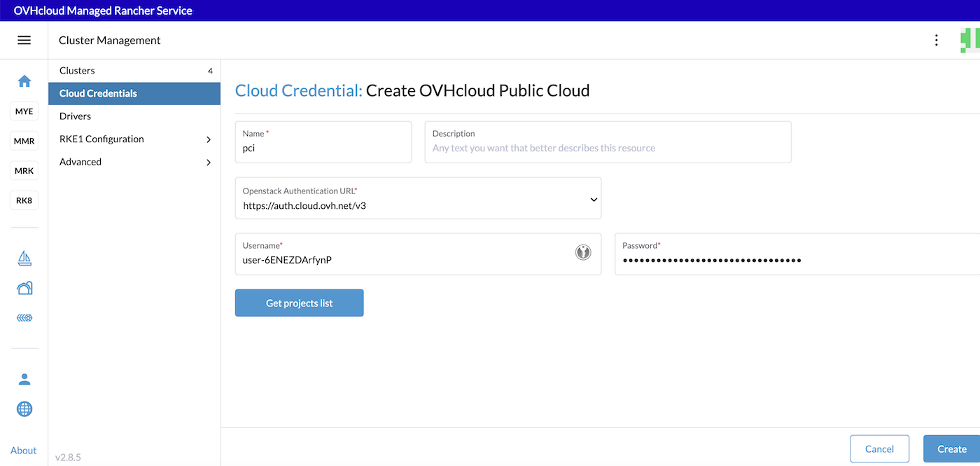The width and height of the screenshot is (980, 466).
Task: Open the Harvester manager icon in sidebar
Action: pyautogui.click(x=24, y=287)
